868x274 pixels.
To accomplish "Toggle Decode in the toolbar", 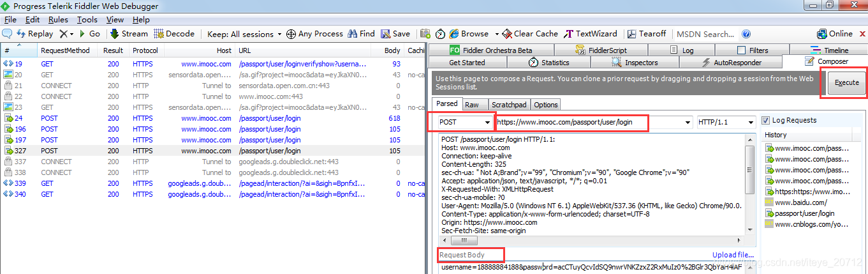I will click(174, 34).
